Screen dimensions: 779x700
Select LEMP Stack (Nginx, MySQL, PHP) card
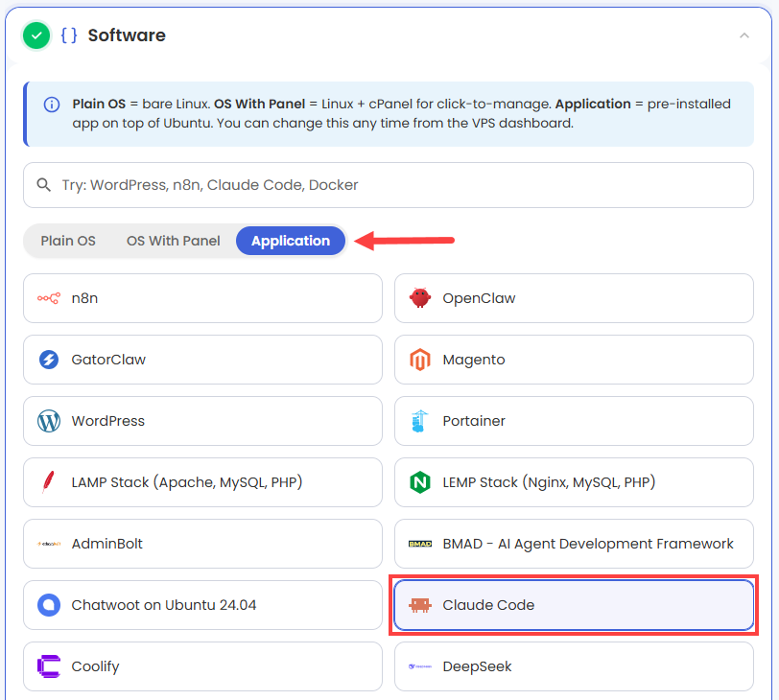[x=574, y=482]
